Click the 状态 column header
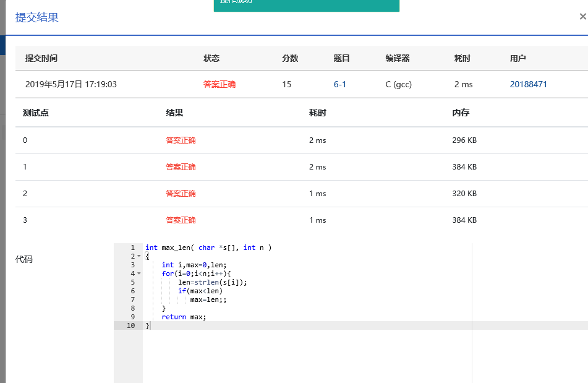 (211, 58)
